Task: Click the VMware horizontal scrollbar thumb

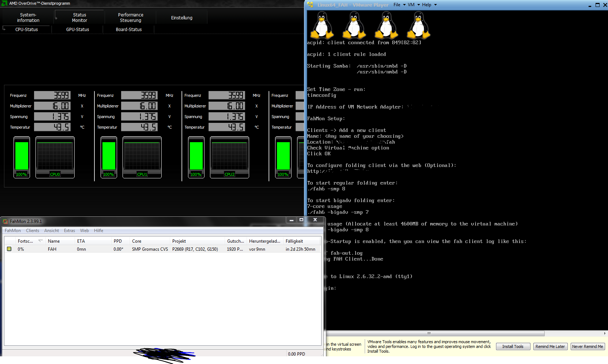Action: tap(429, 333)
